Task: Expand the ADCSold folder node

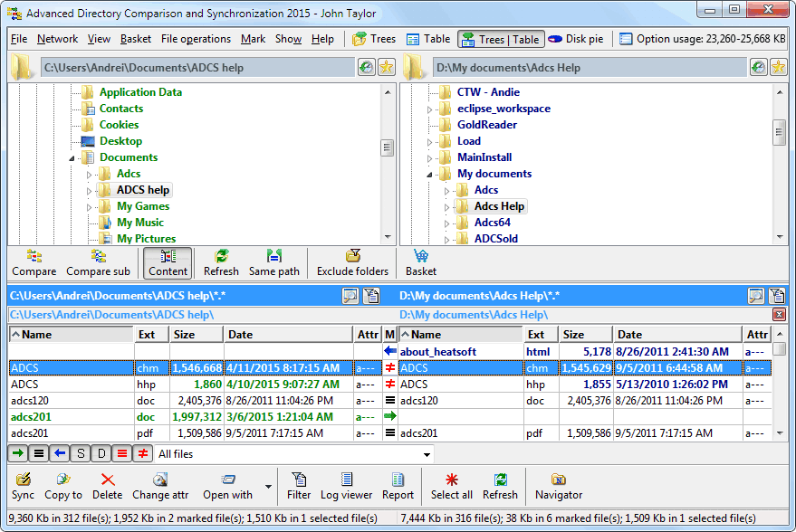Action: coord(446,240)
